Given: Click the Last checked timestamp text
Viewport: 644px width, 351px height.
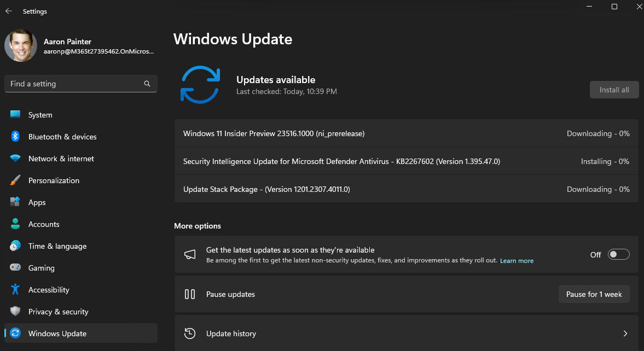Looking at the screenshot, I should point(287,91).
